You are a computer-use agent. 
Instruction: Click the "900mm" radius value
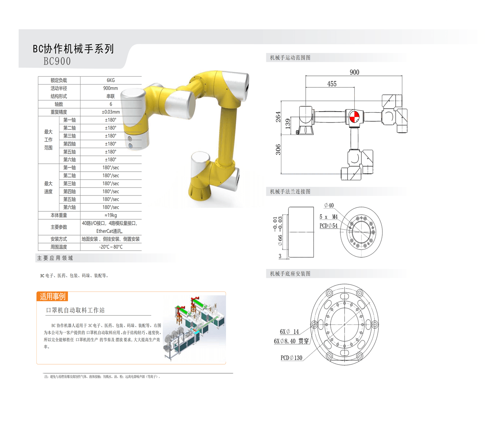coord(111,88)
